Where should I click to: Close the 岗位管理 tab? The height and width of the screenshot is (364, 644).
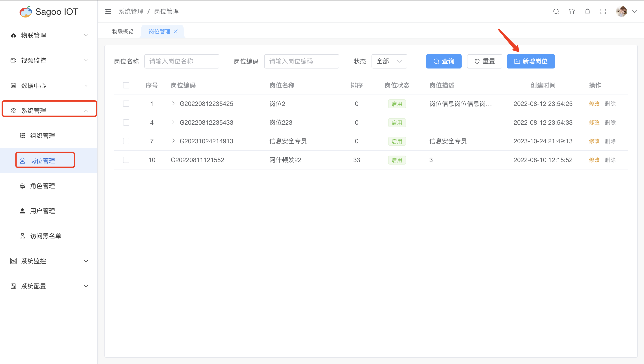[176, 32]
